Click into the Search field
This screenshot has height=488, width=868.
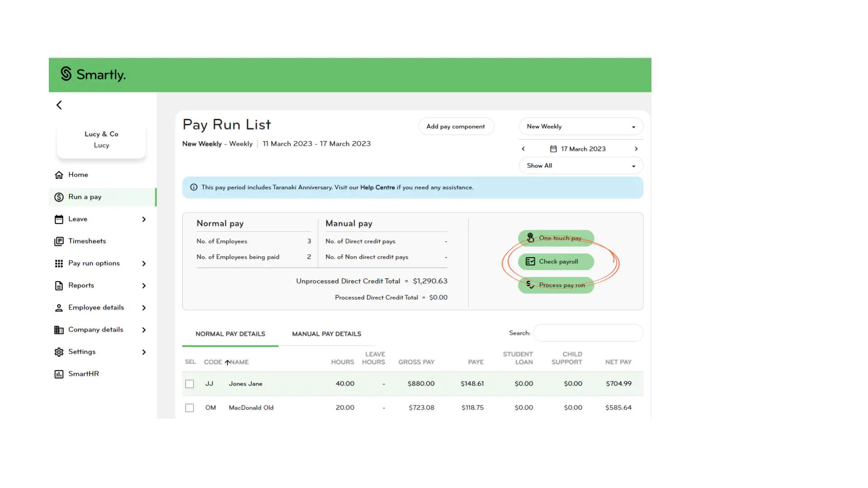pos(588,333)
